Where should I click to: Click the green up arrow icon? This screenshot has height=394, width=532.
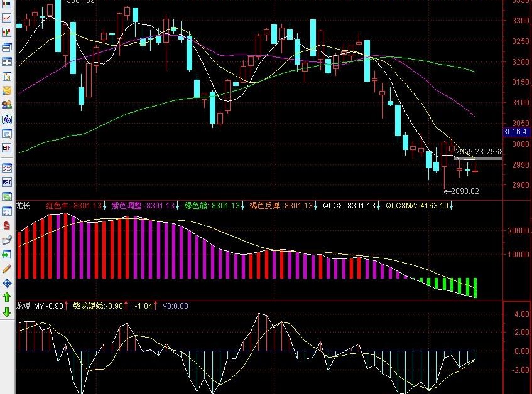(x=7, y=297)
